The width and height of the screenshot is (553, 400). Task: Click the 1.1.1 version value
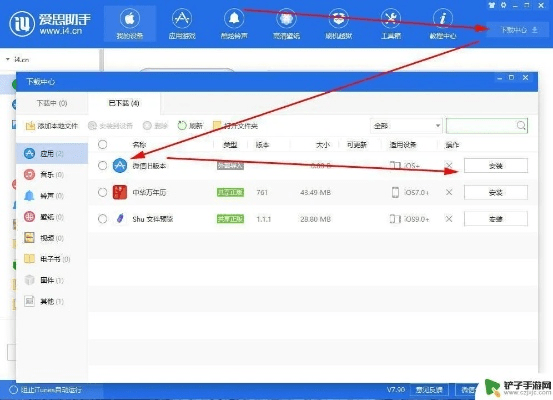[263, 219]
